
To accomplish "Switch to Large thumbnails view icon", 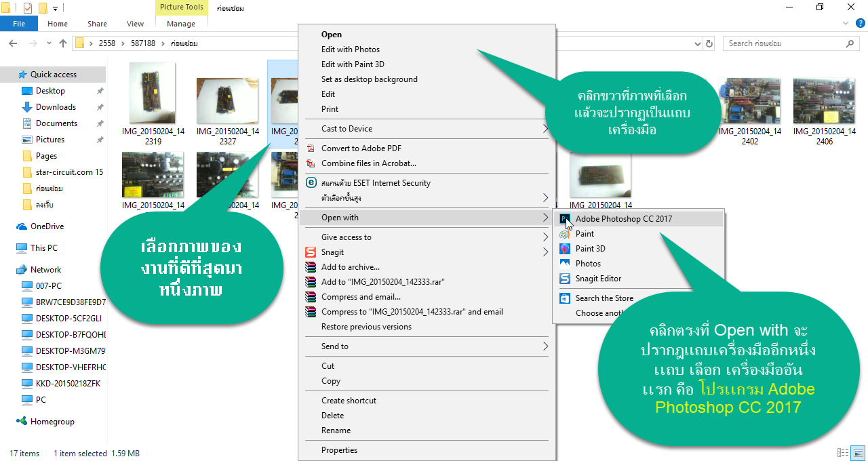I will [858, 453].
